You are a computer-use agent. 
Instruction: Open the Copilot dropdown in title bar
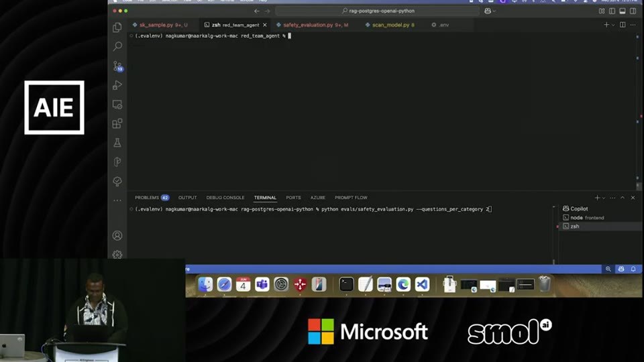point(490,11)
